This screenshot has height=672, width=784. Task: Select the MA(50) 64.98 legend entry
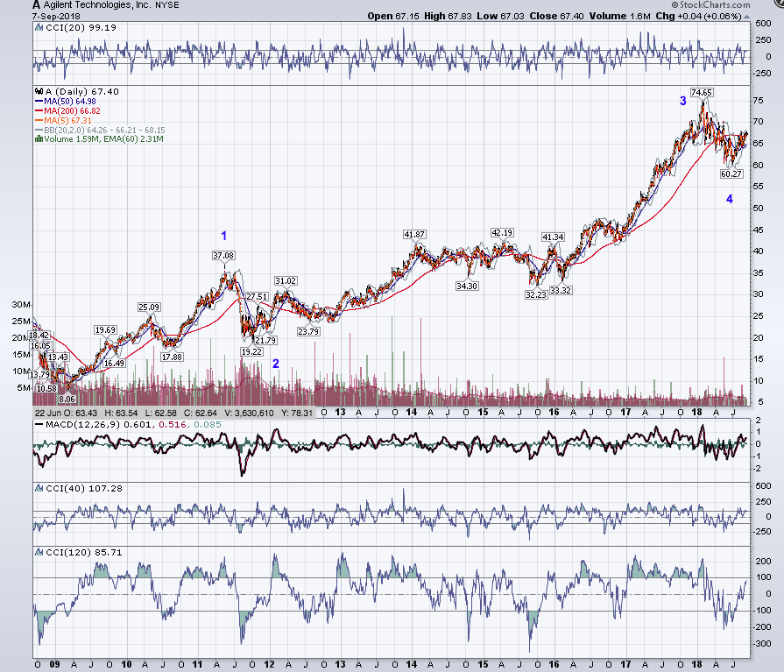(x=69, y=102)
